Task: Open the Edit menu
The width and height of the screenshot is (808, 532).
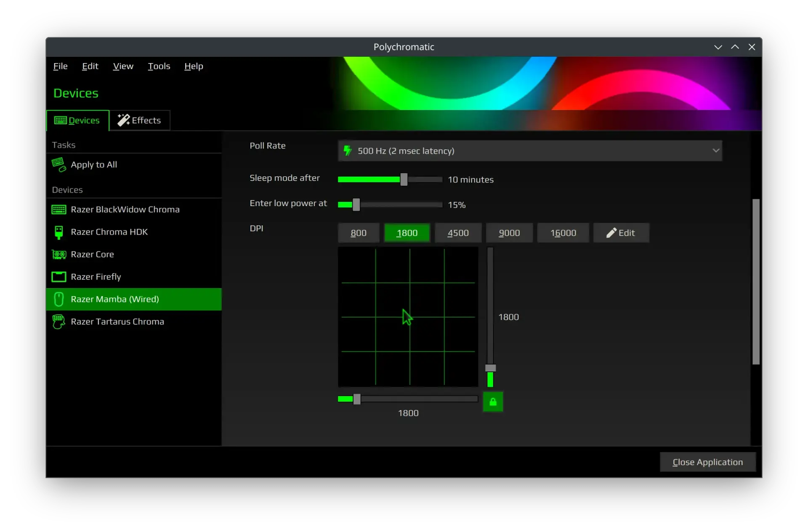Action: [x=90, y=66]
